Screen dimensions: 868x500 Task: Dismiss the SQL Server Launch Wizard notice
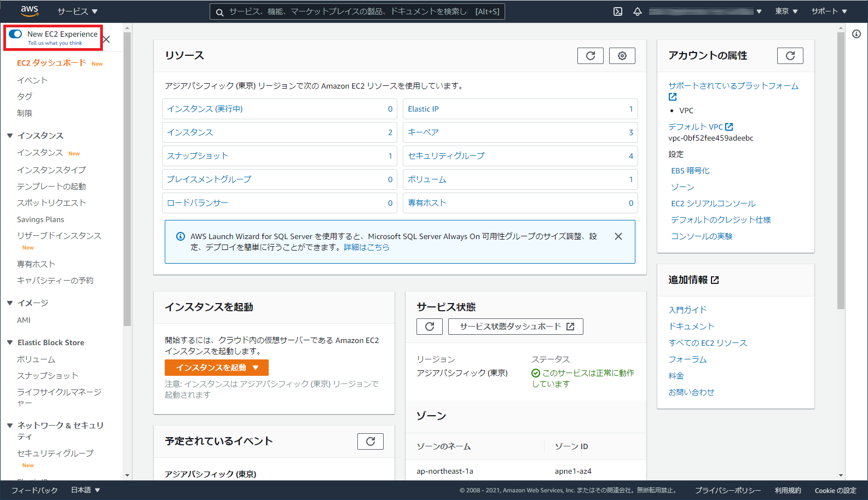[x=618, y=236]
